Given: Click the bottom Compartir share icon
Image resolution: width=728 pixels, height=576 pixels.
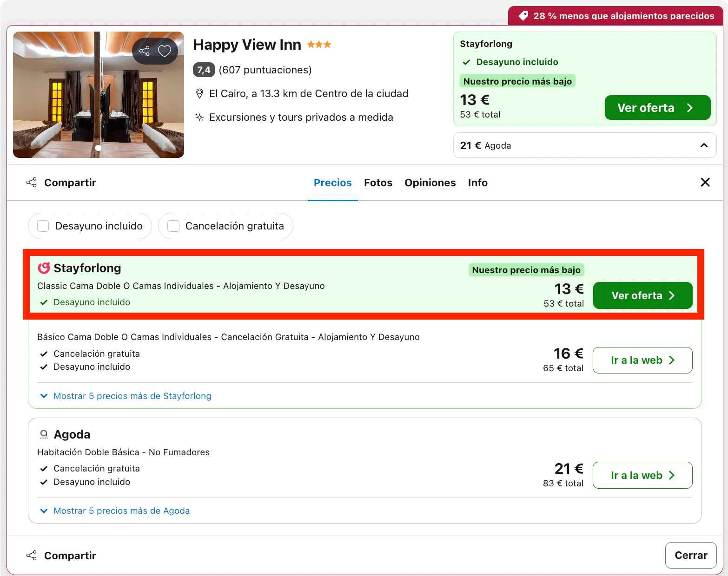Looking at the screenshot, I should (32, 556).
